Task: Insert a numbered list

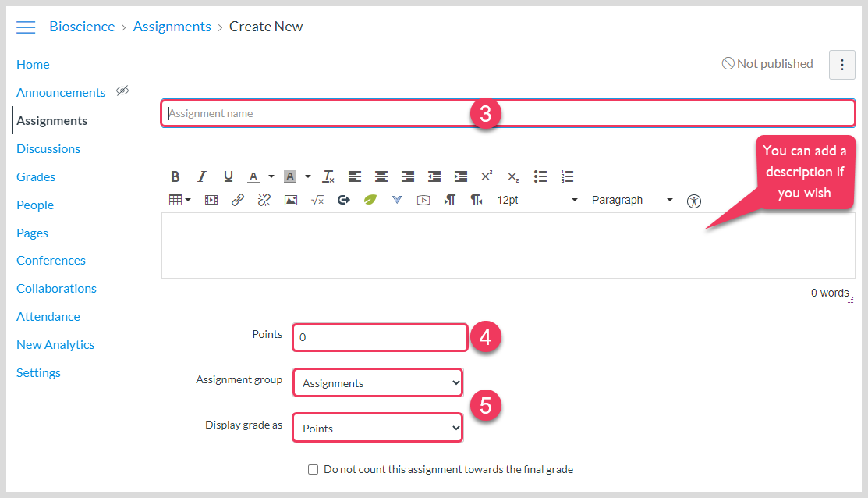Action: (x=567, y=176)
